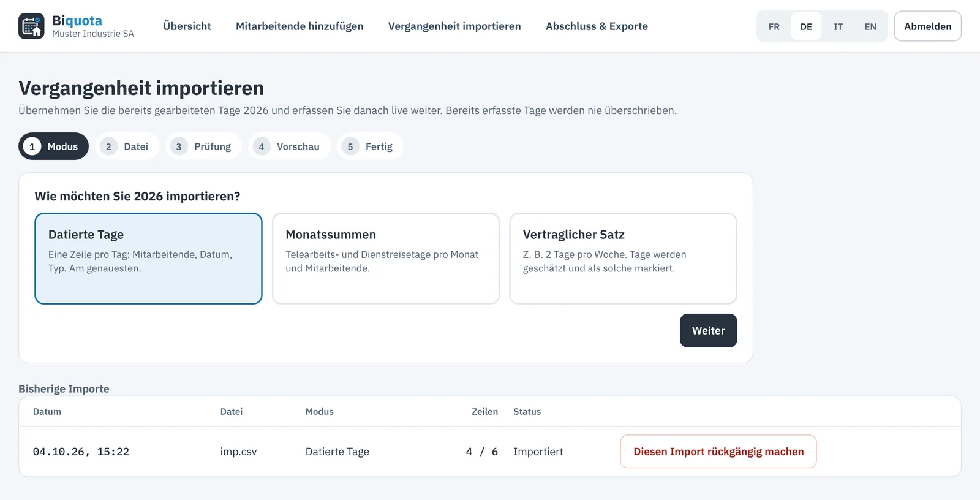Click the Zeilen column header
Screen dimensions: 980x500
(484, 412)
